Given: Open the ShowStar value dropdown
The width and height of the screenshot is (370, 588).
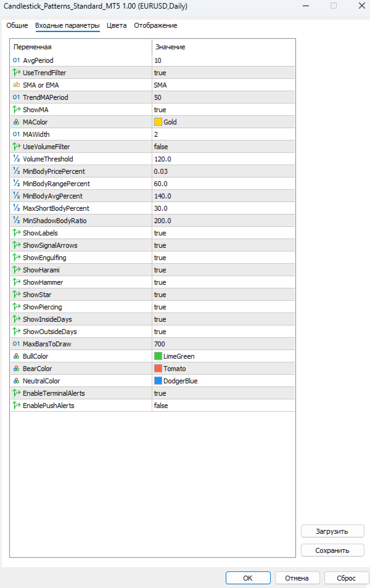Looking at the screenshot, I should tap(223, 295).
